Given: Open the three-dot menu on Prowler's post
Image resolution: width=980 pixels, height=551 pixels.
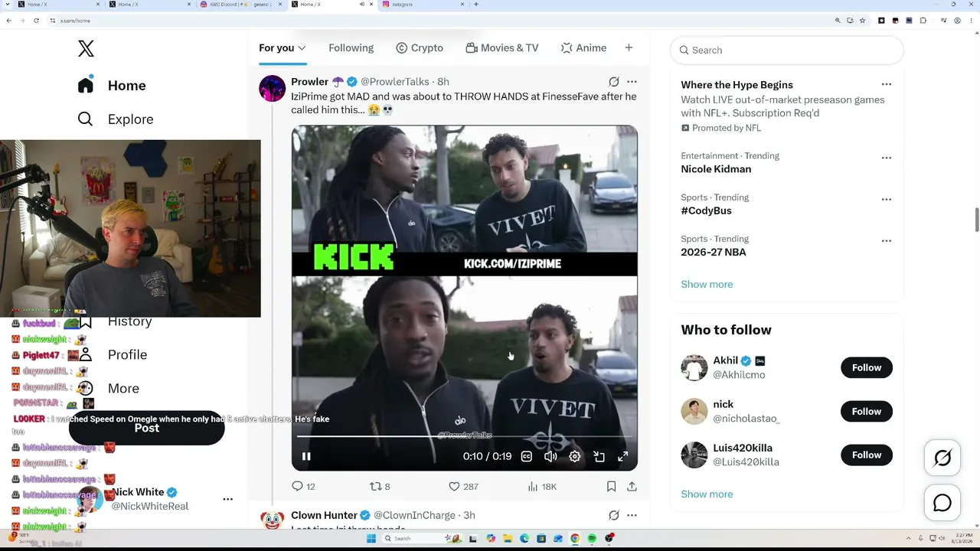Looking at the screenshot, I should pos(632,82).
